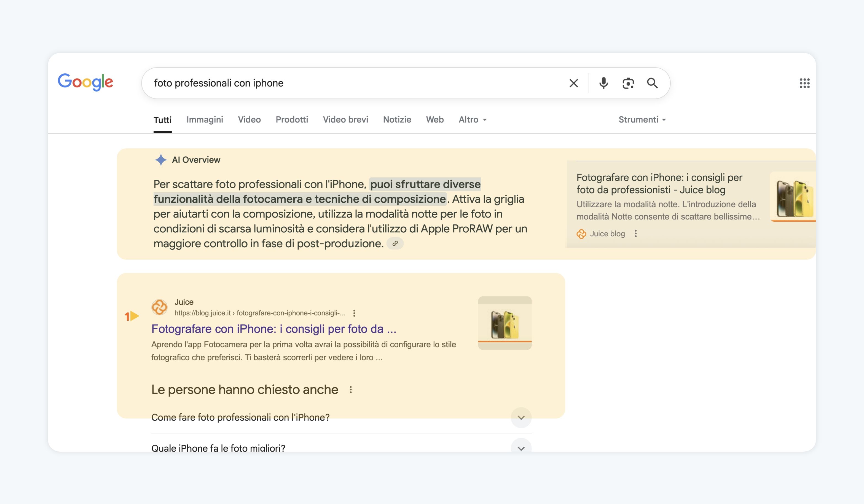Open Google Lens image search icon
Viewport: 864px width, 504px height.
[x=628, y=83]
